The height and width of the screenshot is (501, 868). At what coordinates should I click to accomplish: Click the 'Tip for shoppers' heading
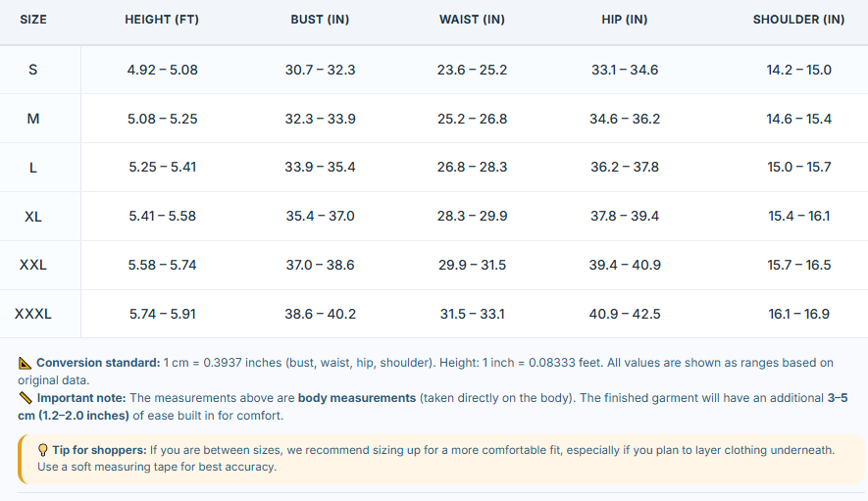click(x=99, y=450)
